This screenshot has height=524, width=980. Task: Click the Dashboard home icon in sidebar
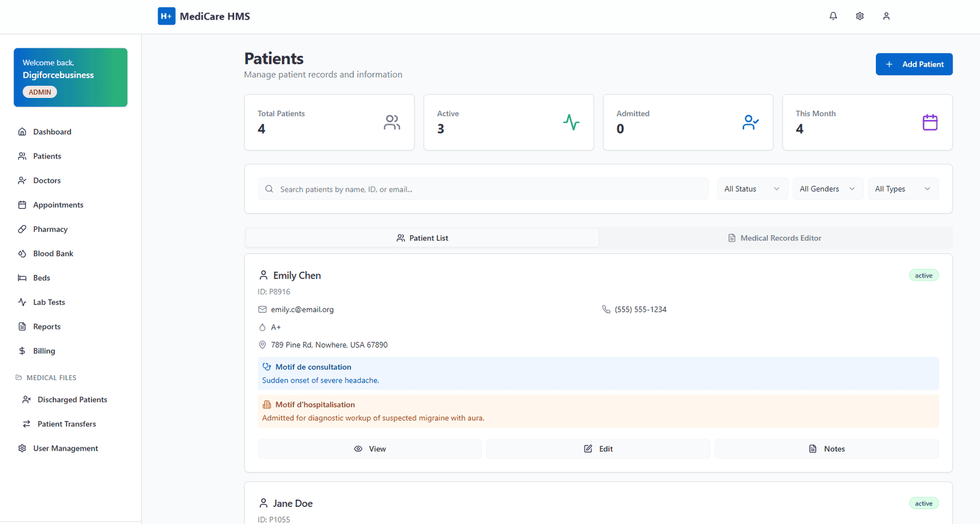click(x=22, y=132)
